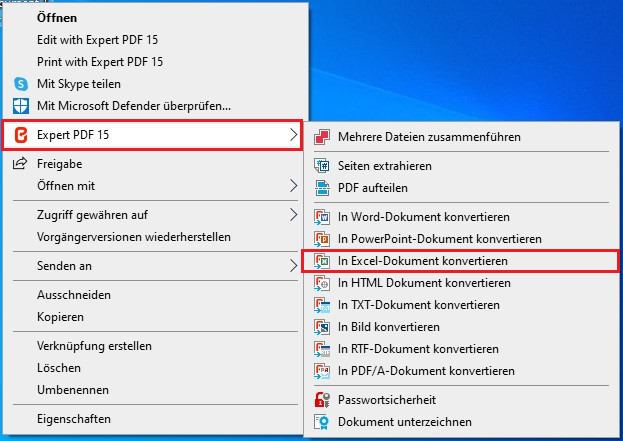Click the Passwortsicherheit lock icon
The image size is (623, 441).
322,400
